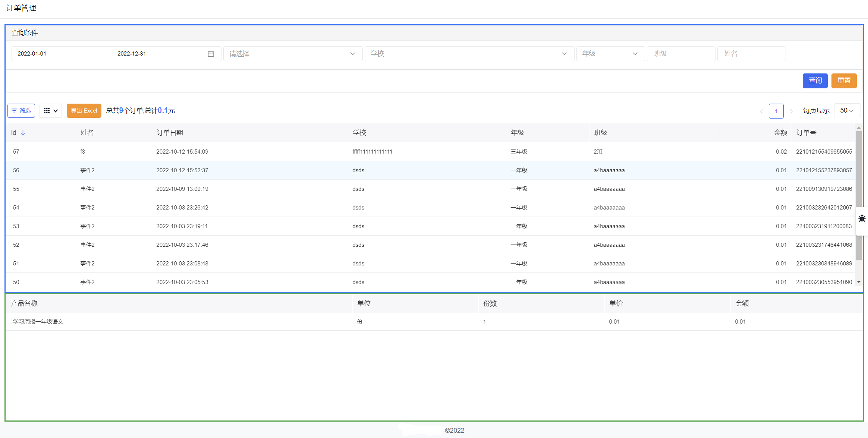
Task: Click the orange 重置 reset button
Action: tap(844, 81)
